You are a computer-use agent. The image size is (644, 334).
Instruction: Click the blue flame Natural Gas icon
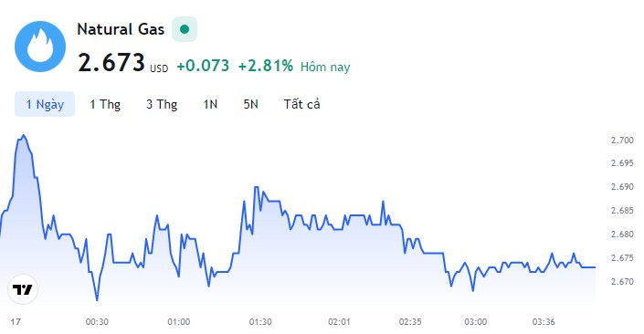click(40, 47)
